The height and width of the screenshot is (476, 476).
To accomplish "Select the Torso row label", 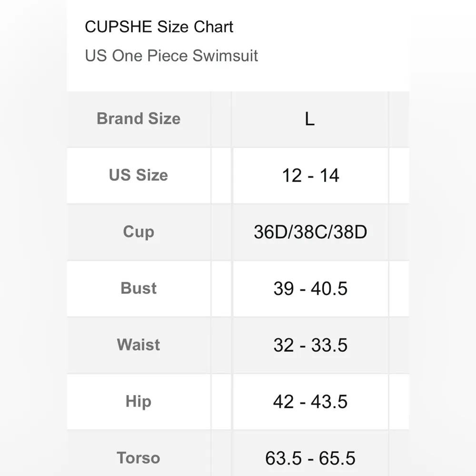I will (x=139, y=458).
